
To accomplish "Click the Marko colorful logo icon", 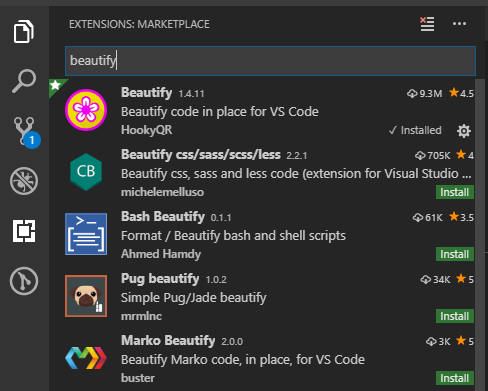I will point(86,358).
